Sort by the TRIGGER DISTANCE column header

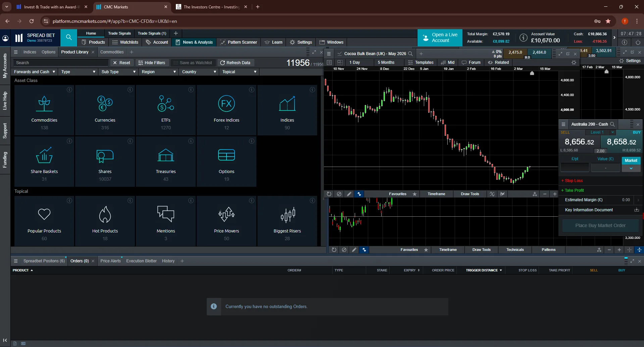[484, 270]
